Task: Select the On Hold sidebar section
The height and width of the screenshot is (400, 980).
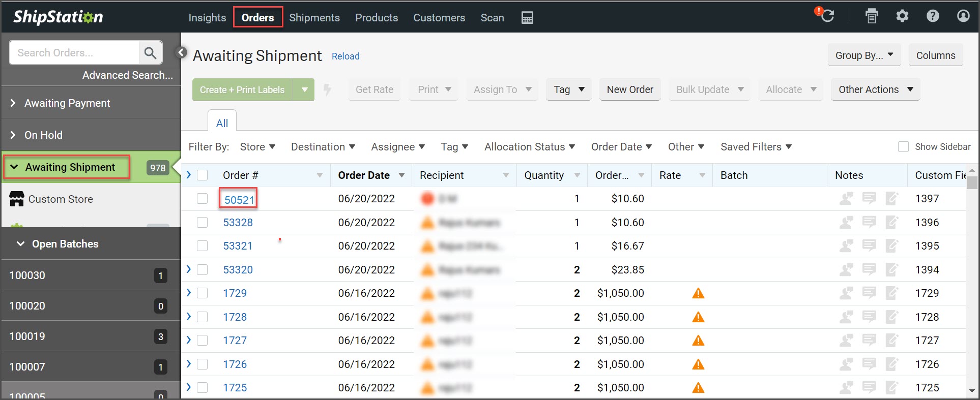Action: point(91,135)
